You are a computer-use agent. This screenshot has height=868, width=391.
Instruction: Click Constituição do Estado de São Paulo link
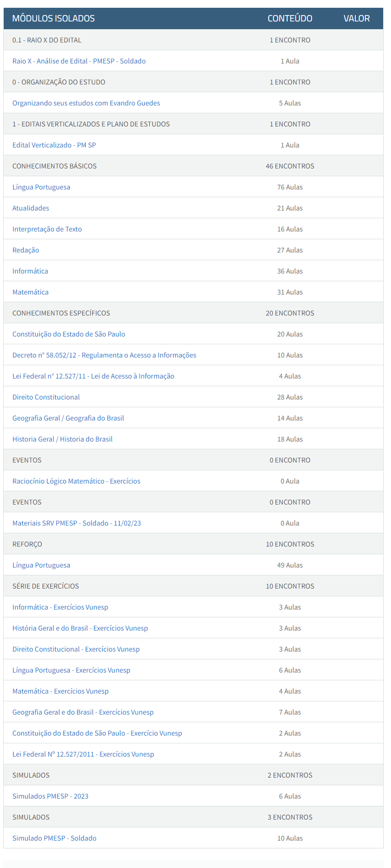click(x=69, y=334)
